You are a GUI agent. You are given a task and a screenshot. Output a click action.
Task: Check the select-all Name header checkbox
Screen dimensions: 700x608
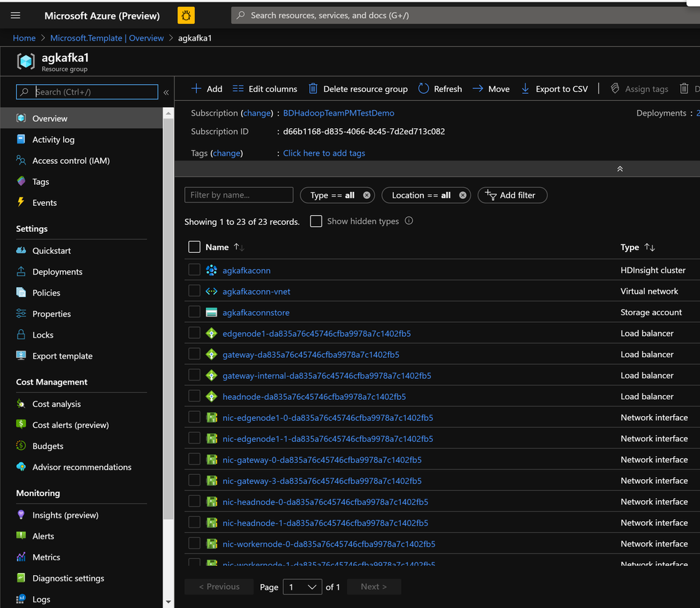point(194,247)
